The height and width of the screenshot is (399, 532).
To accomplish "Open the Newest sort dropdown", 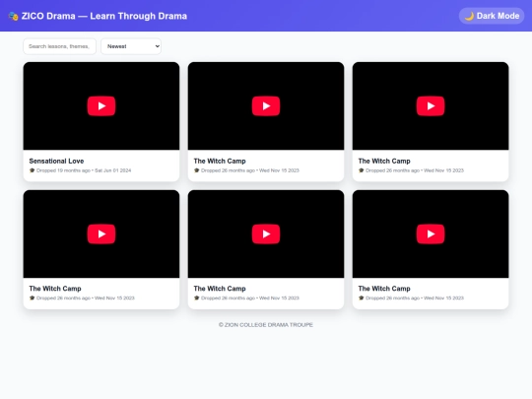I will [x=131, y=46].
